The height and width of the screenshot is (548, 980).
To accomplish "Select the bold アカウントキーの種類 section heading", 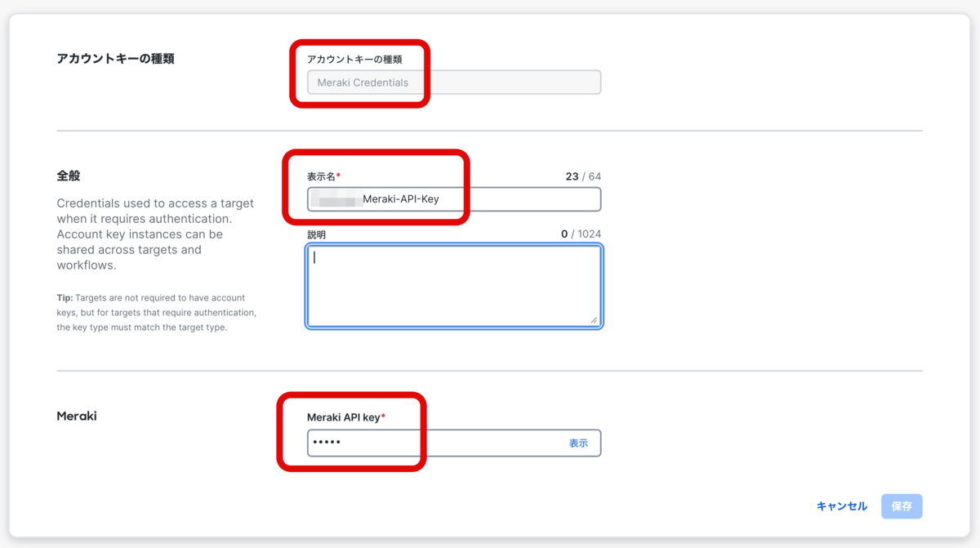I will click(115, 59).
